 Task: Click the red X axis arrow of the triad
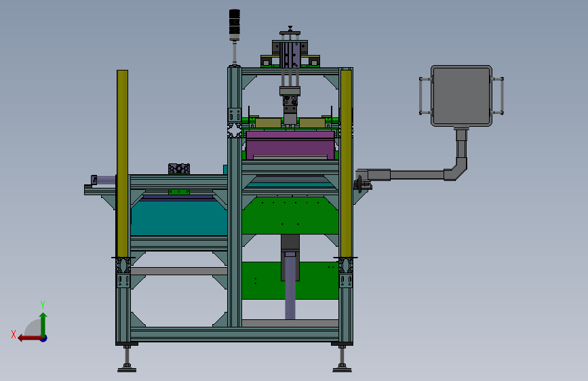click(30, 338)
